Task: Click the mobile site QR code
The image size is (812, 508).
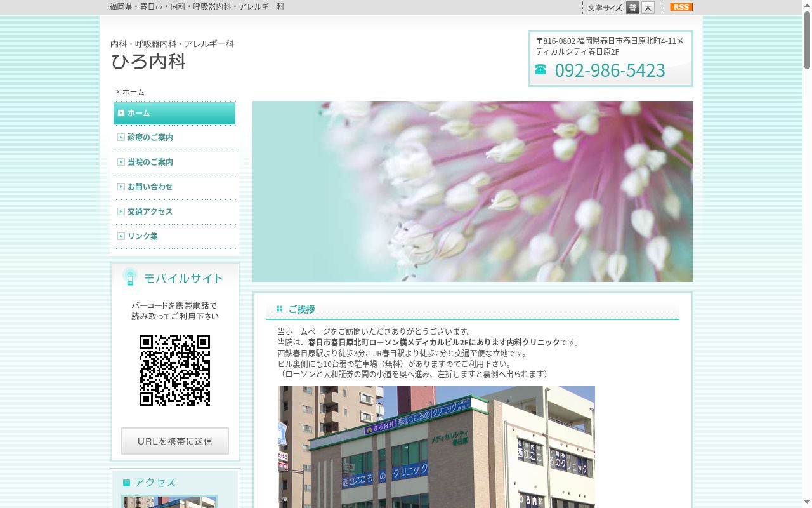Action: point(174,370)
